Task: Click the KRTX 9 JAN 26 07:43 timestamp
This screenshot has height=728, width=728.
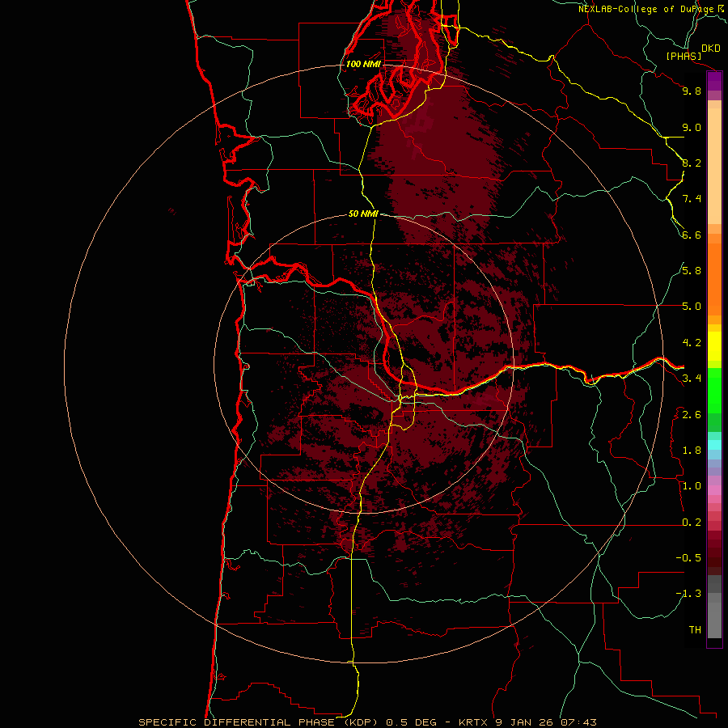Action: click(527, 722)
